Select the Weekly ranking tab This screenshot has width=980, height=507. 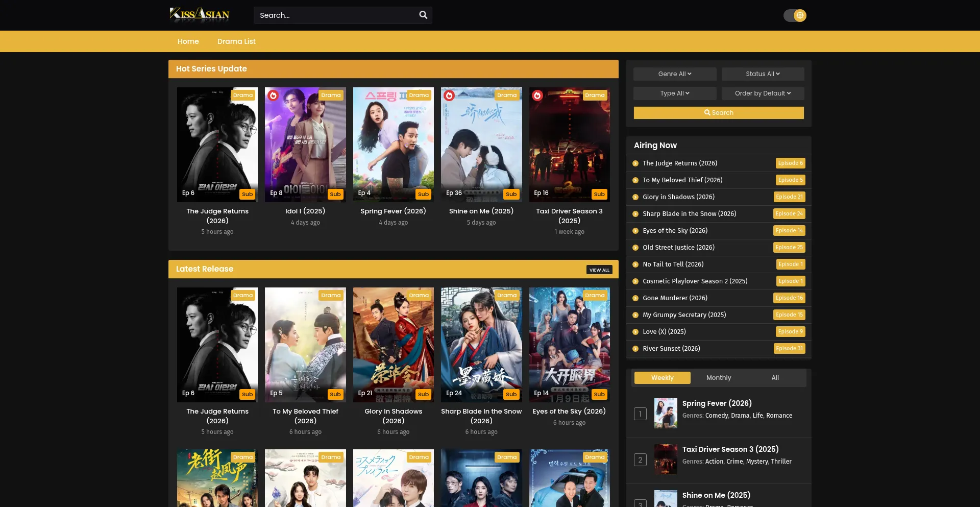[663, 378]
